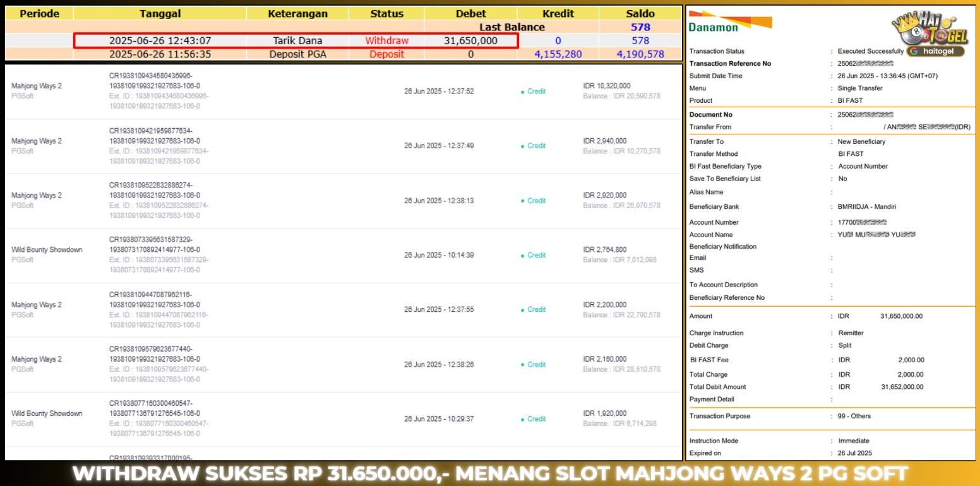Select the IDR 2,160,000 credit amount
The width and height of the screenshot is (980, 486).
[605, 359]
